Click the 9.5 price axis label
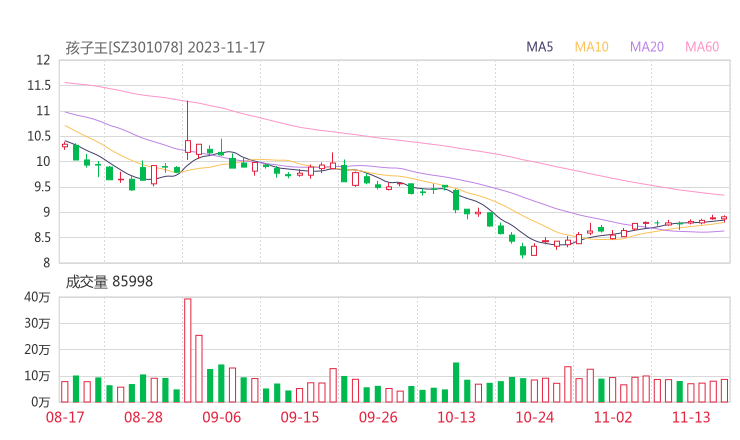740x440 pixels. (x=41, y=187)
